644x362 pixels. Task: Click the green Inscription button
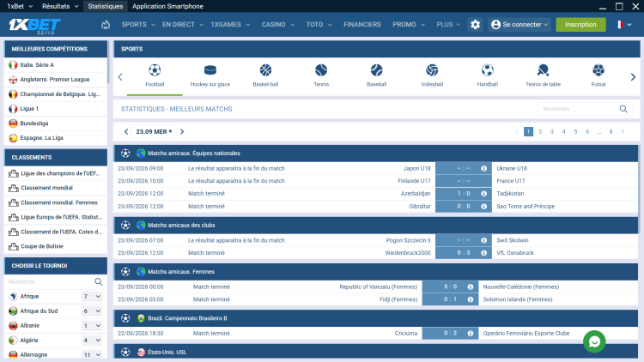580,25
